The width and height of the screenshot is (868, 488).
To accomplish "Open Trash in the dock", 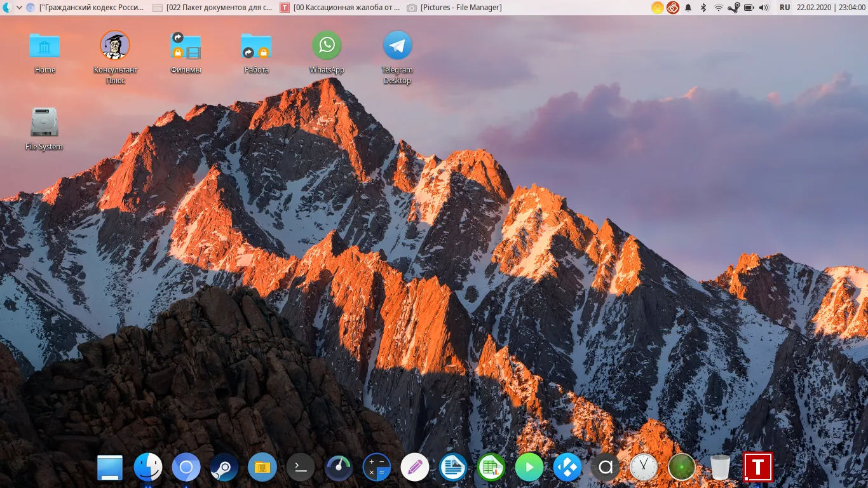I will [x=720, y=468].
